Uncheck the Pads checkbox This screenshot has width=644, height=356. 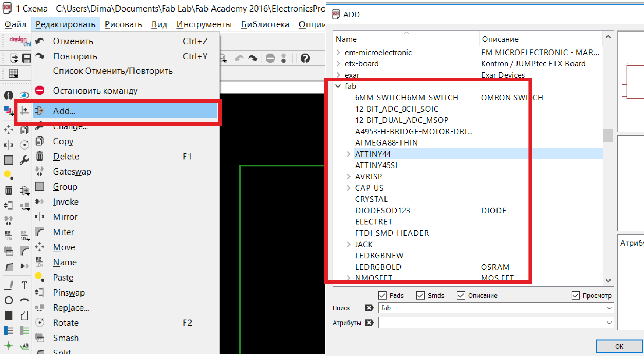click(x=382, y=295)
